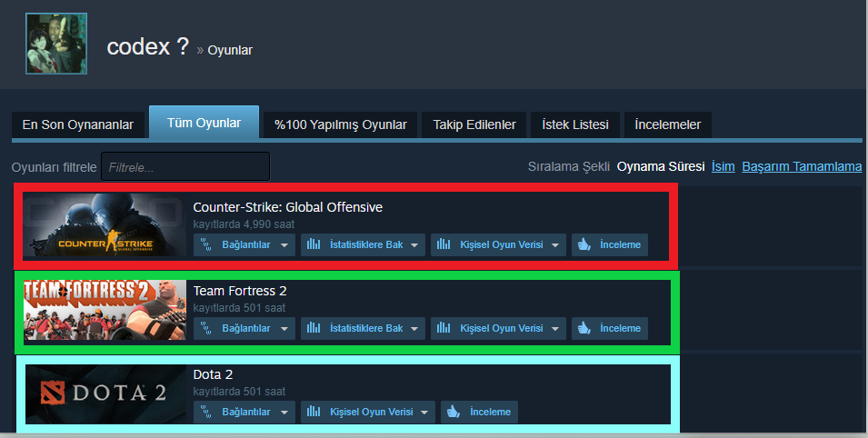Open the Dota 2 banner image
Viewport: 868px width, 438px height.
105,393
